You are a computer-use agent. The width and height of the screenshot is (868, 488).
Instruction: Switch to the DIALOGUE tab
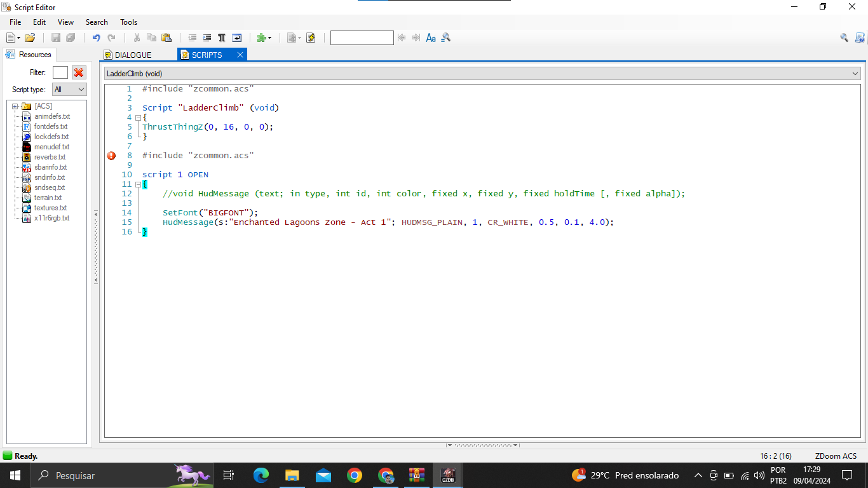point(127,55)
